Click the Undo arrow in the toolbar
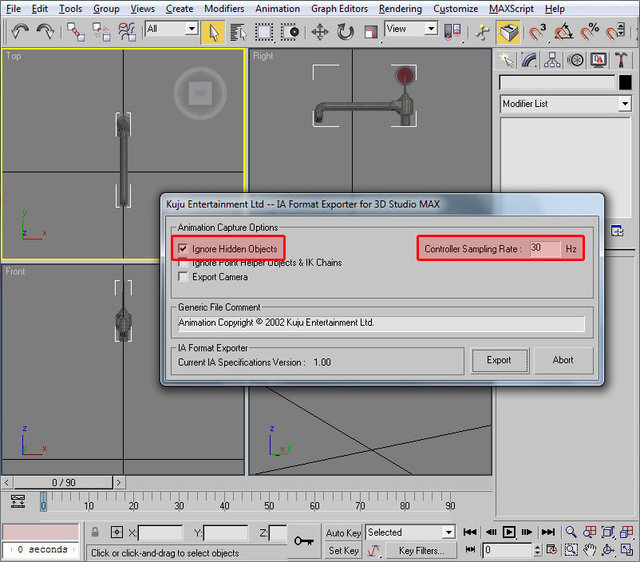 click(20, 32)
